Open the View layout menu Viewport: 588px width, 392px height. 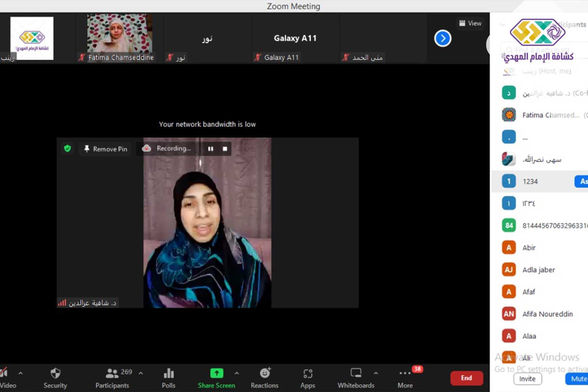pyautogui.click(x=470, y=23)
